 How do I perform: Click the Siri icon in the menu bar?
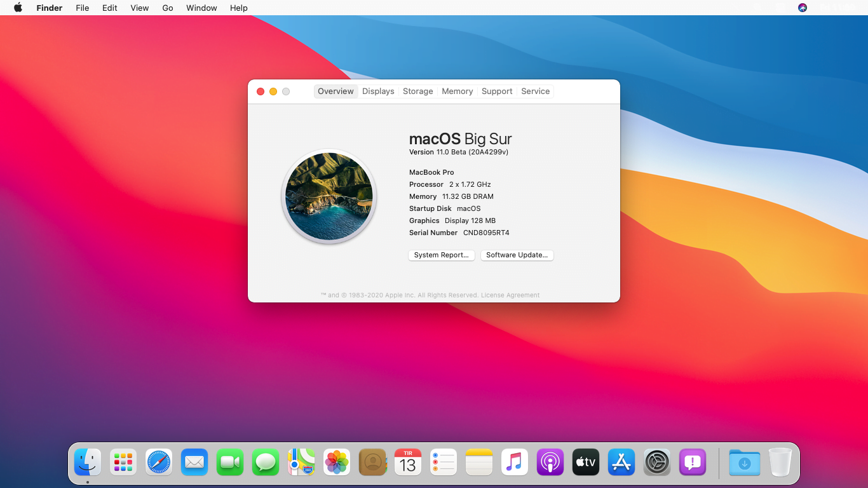pyautogui.click(x=803, y=8)
